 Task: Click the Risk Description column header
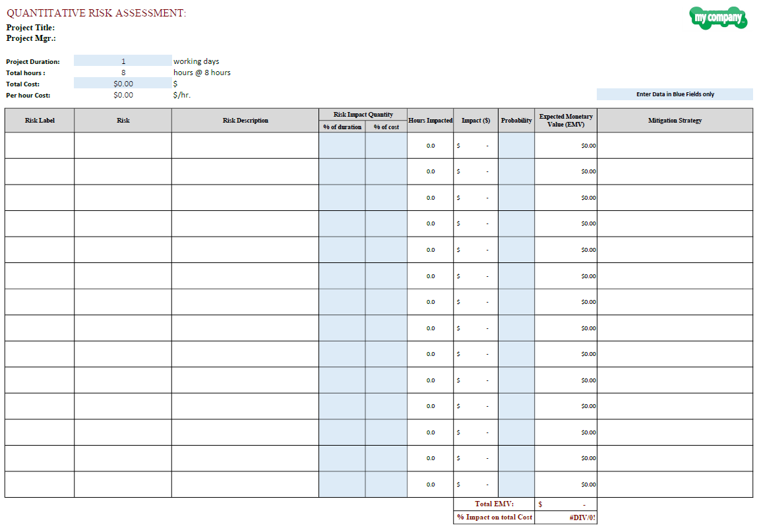(x=245, y=120)
